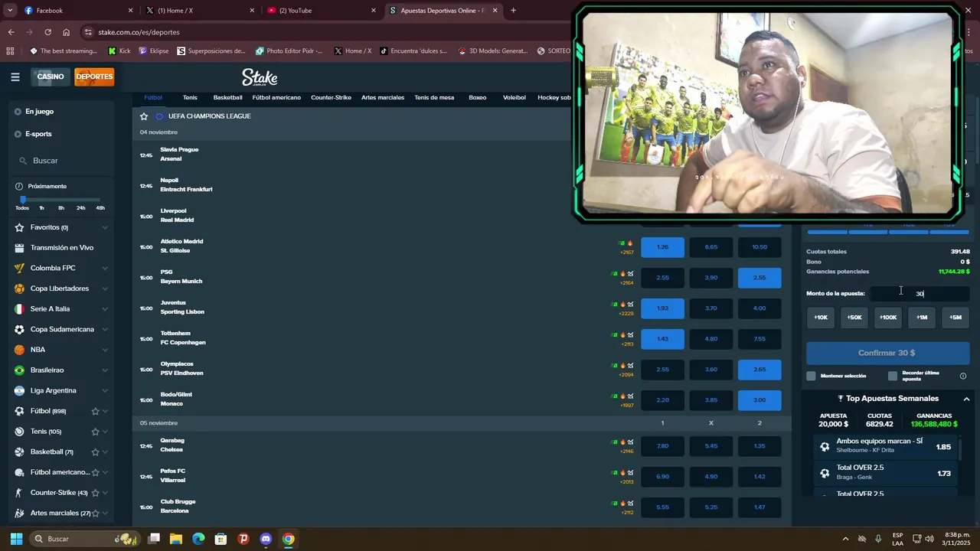The width and height of the screenshot is (980, 551).
Task: Open Windows Start menu
Action: (x=16, y=539)
